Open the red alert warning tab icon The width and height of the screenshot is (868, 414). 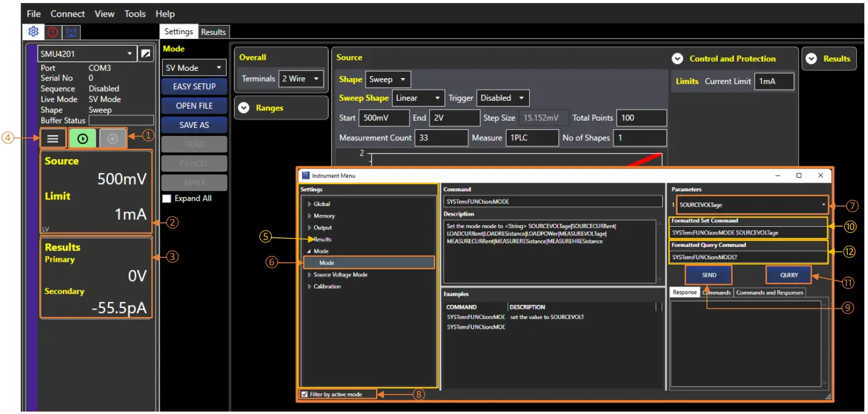(x=53, y=32)
